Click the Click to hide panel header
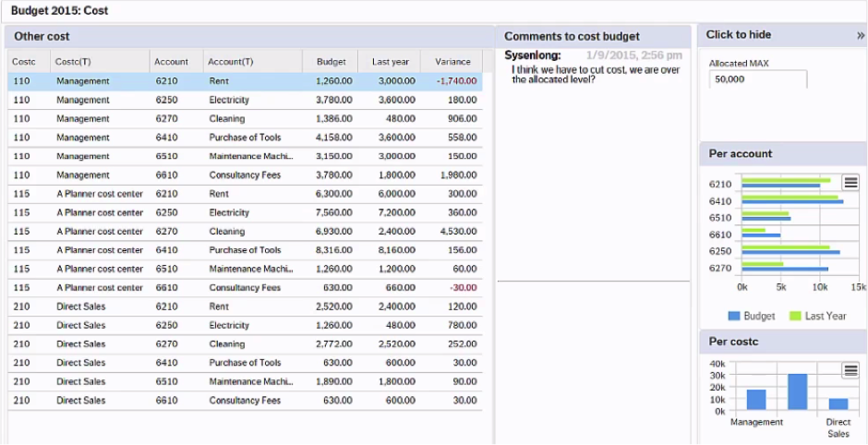 click(783, 35)
